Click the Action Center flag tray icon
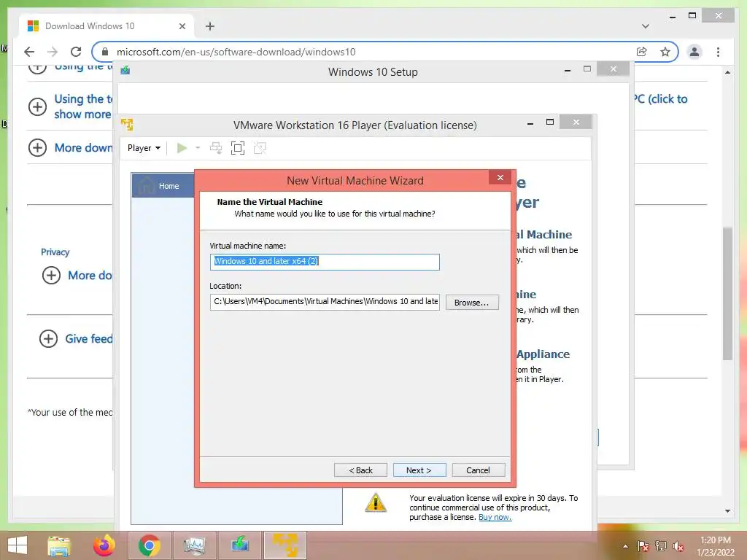This screenshot has width=747, height=560. point(643,546)
